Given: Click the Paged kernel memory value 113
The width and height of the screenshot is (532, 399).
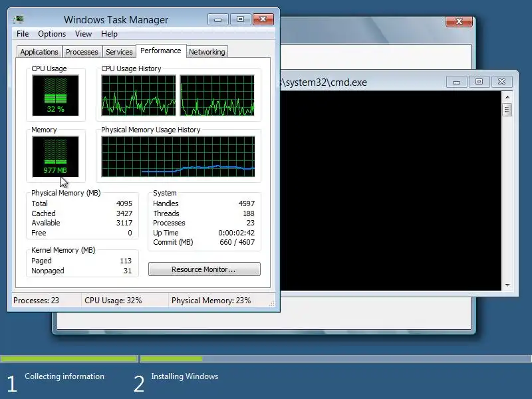Looking at the screenshot, I should tap(126, 261).
